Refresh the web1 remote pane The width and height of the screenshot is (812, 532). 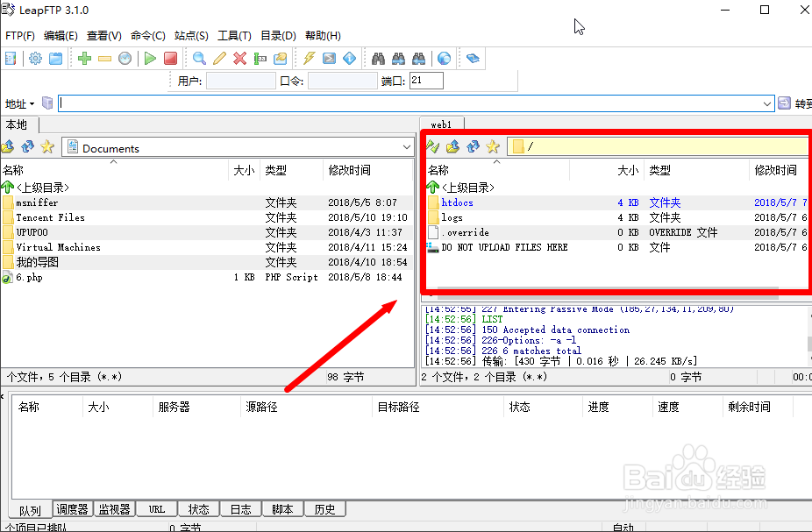coord(473,147)
